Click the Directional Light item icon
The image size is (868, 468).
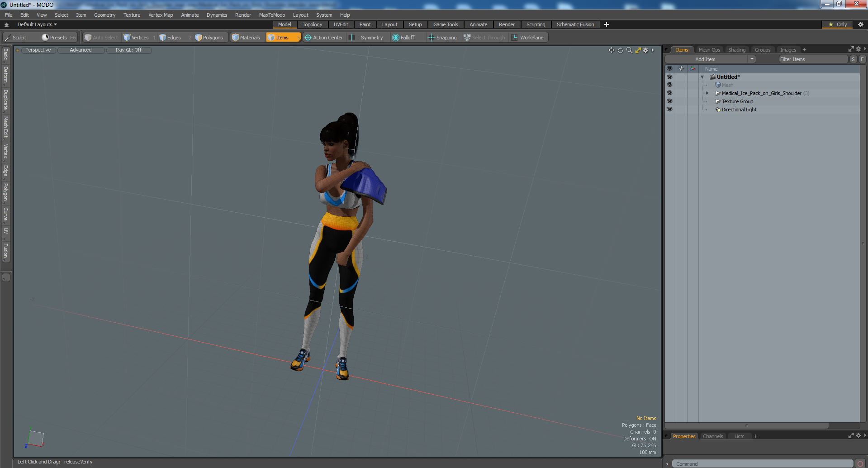point(718,110)
